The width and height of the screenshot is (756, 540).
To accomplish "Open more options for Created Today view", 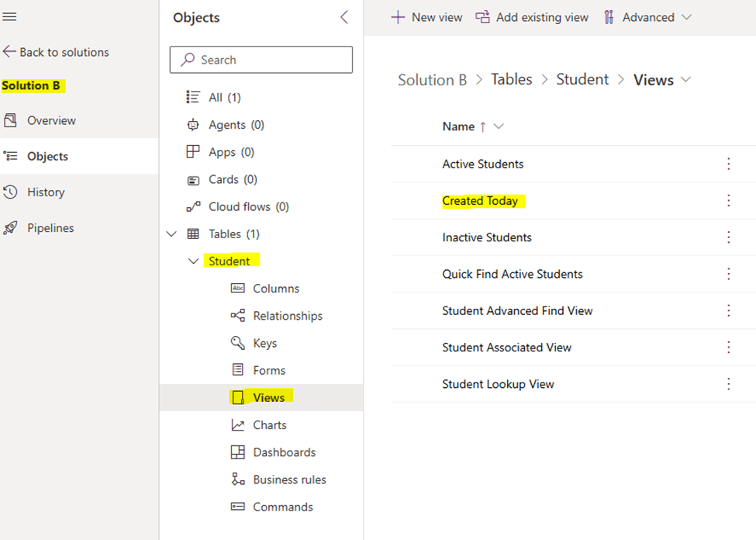I will click(x=728, y=201).
